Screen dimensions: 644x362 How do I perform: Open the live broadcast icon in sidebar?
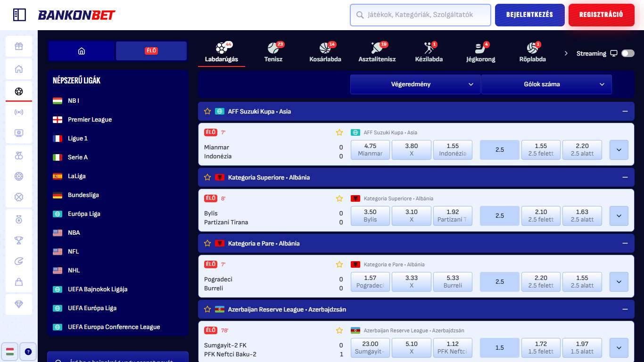(x=19, y=112)
